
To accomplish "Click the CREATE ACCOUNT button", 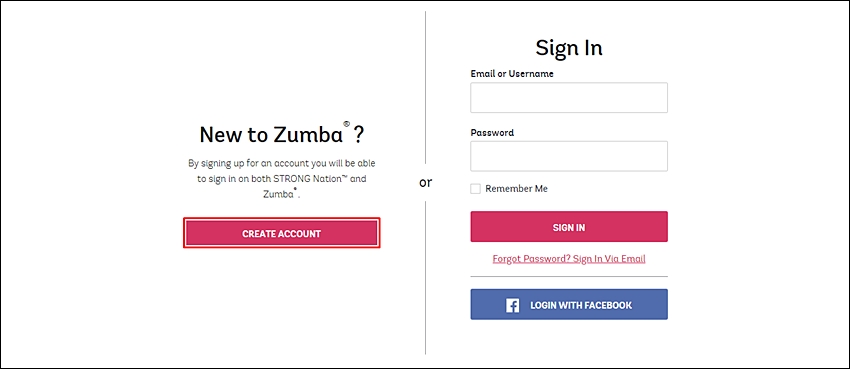I will (281, 234).
